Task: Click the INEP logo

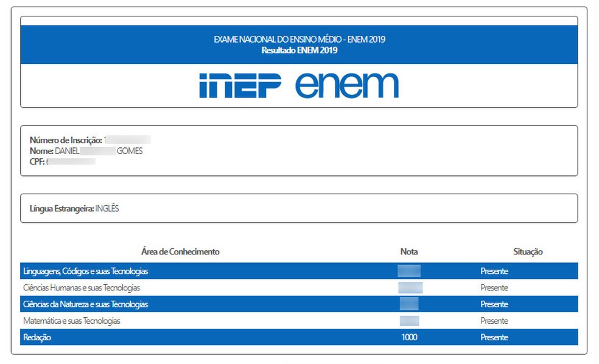Action: [240, 86]
